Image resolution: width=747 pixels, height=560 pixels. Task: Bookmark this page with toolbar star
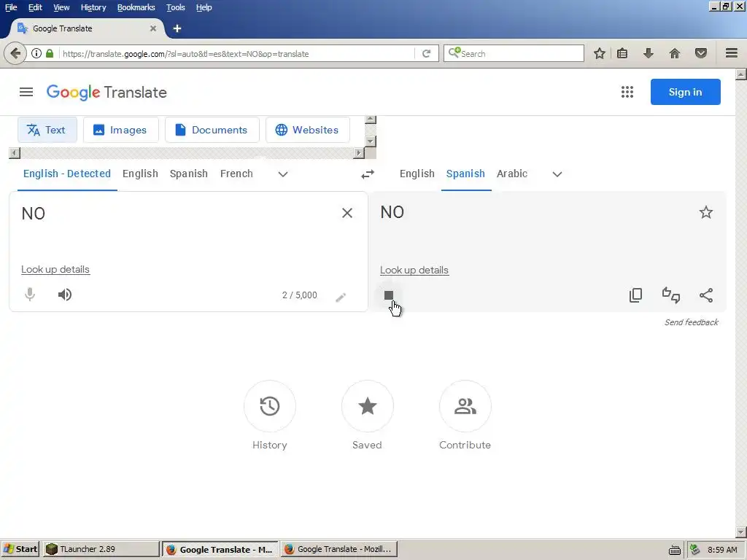(x=600, y=53)
